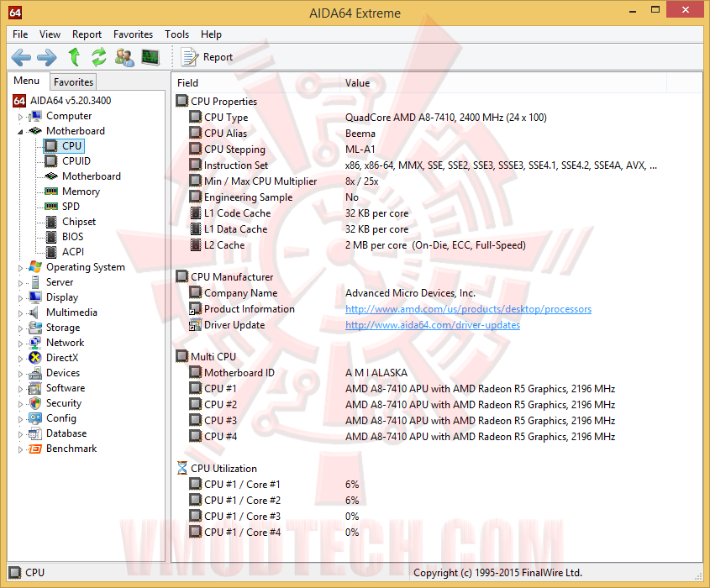Select ACPI in the tree
The width and height of the screenshot is (710, 588).
coord(73,252)
